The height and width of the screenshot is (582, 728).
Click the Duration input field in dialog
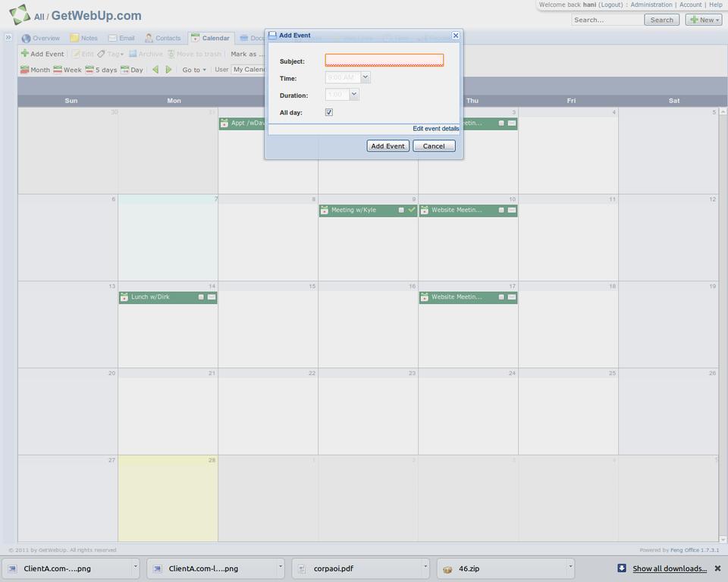click(337, 94)
